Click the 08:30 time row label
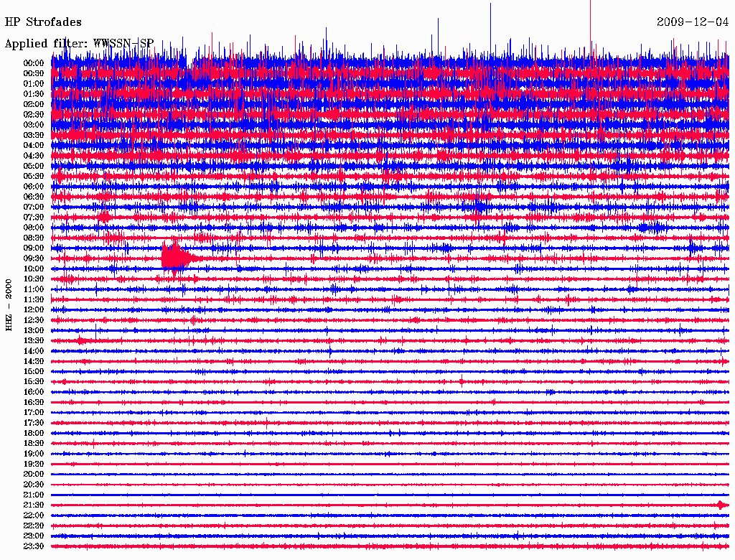735x560 pixels. click(x=34, y=238)
